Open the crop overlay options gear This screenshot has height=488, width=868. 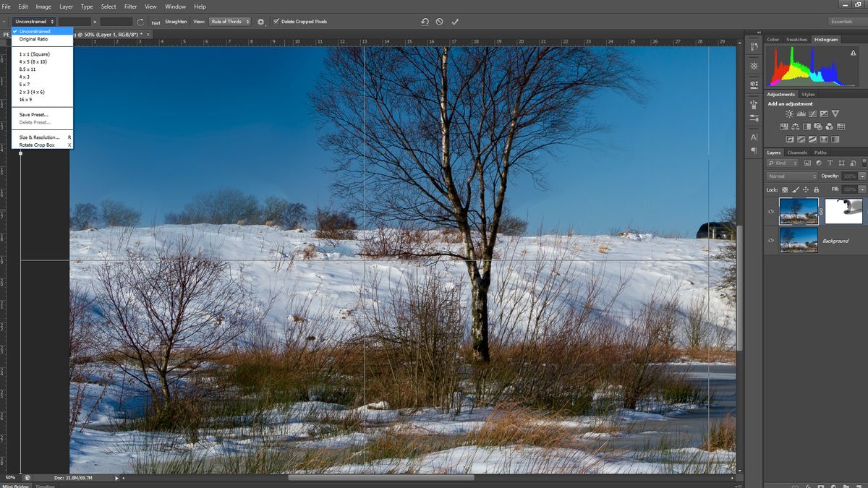pos(260,22)
